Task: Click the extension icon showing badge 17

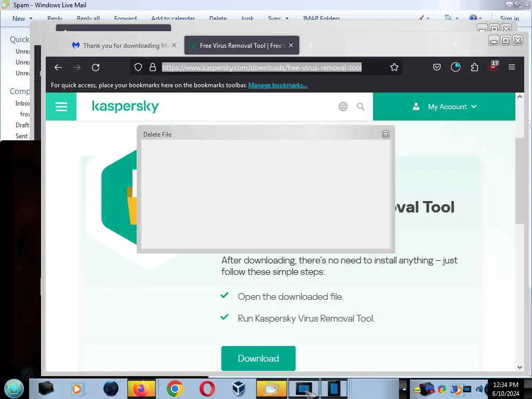Action: [494, 66]
